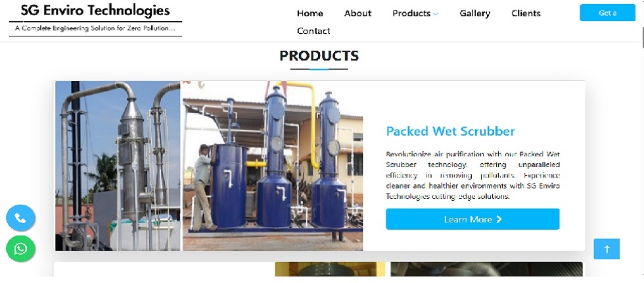Click the chevron arrow in Learn More
Image resolution: width=644 pixels, height=283 pixels.
499,219
